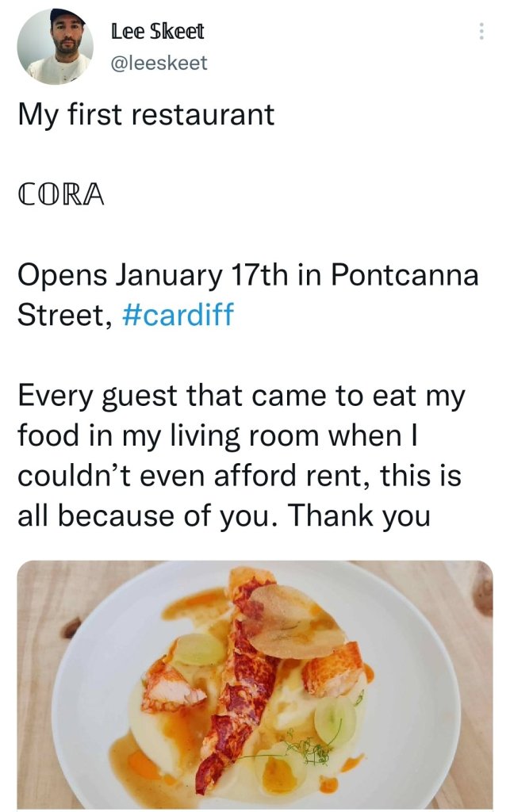
Task: Open the tweet's three-dot more options menu
Action: [x=479, y=32]
